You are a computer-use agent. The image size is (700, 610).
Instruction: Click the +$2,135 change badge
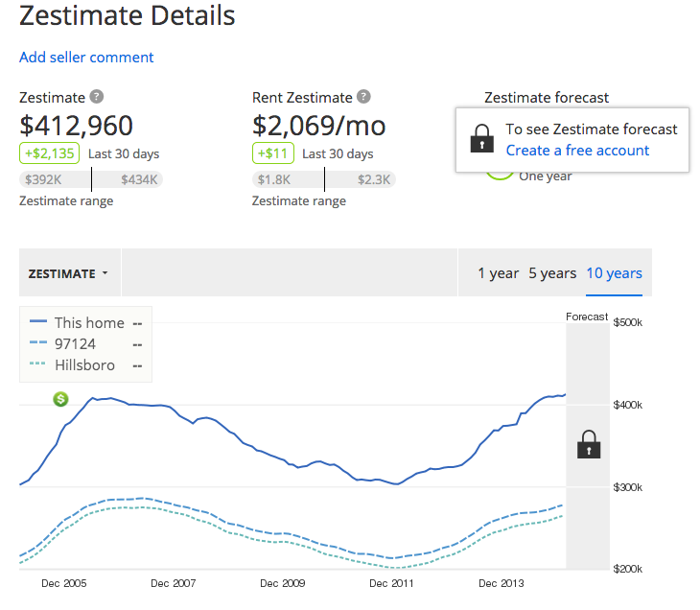tap(50, 153)
